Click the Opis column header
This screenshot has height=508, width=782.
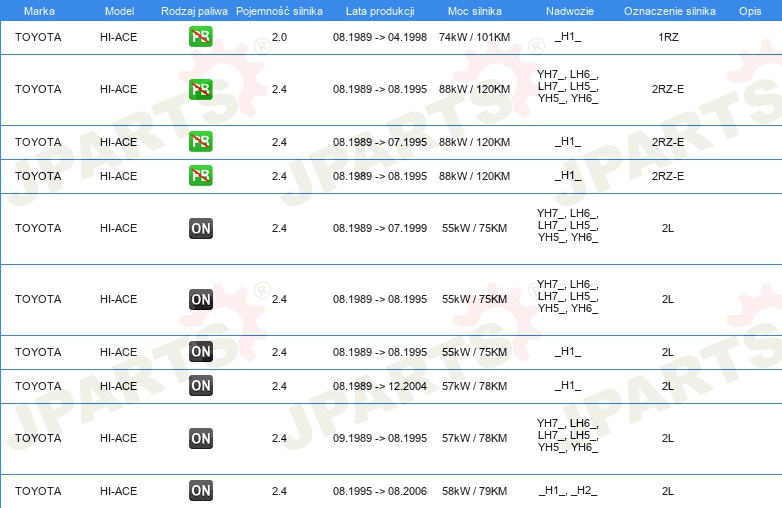click(750, 11)
